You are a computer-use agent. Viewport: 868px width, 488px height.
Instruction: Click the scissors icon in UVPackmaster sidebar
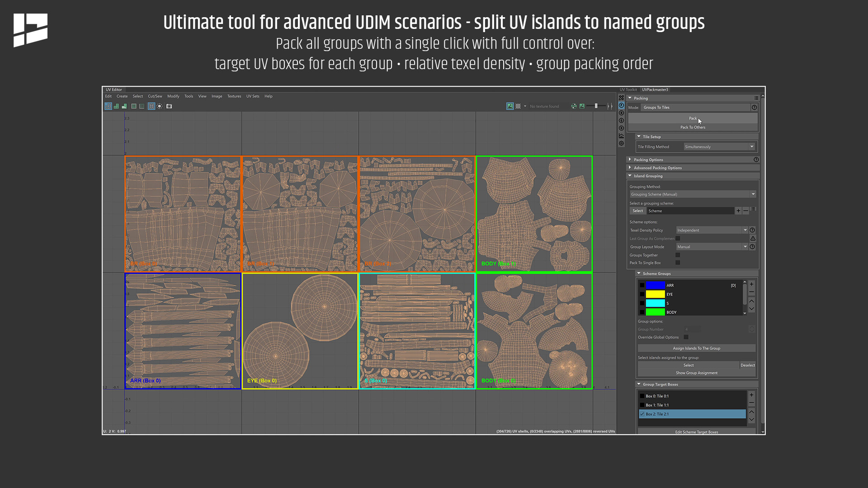pos(622,97)
